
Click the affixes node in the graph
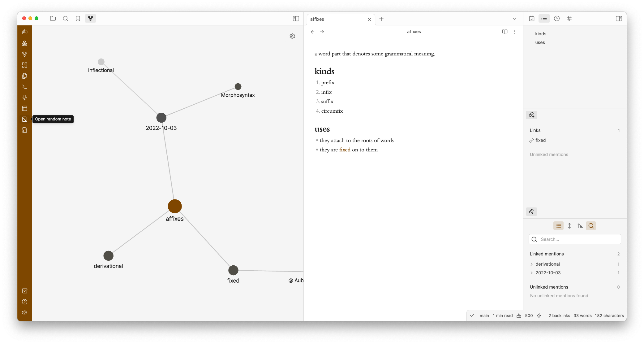click(x=175, y=206)
